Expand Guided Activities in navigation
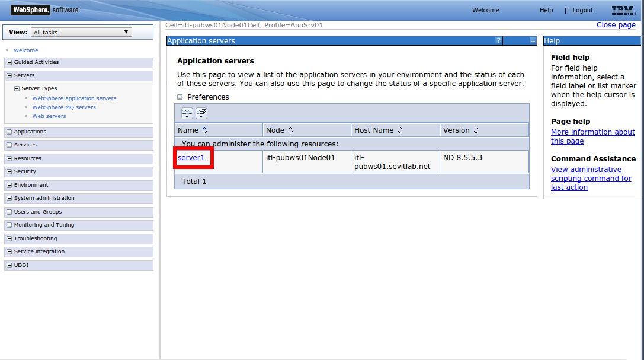 point(9,62)
